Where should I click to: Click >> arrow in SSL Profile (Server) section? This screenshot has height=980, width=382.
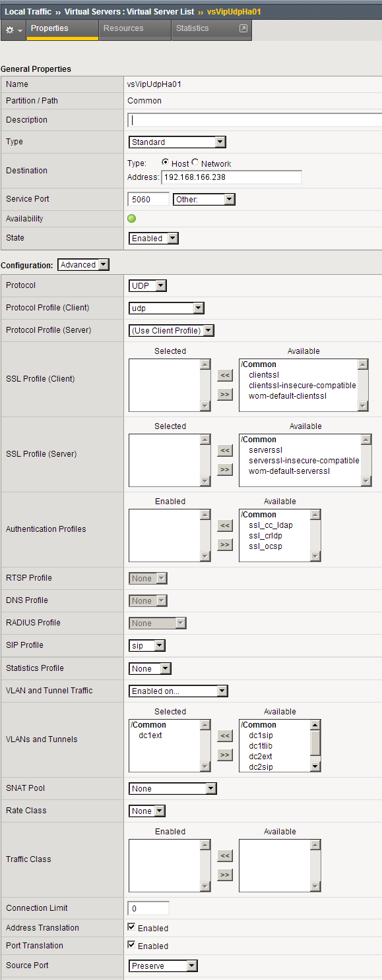(x=224, y=469)
